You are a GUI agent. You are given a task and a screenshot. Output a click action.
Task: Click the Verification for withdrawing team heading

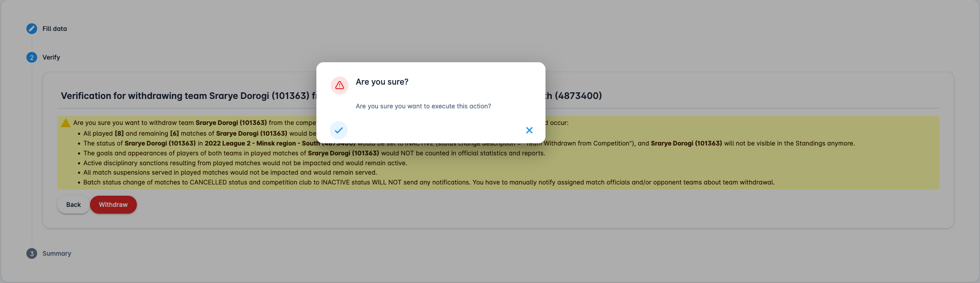[185, 96]
